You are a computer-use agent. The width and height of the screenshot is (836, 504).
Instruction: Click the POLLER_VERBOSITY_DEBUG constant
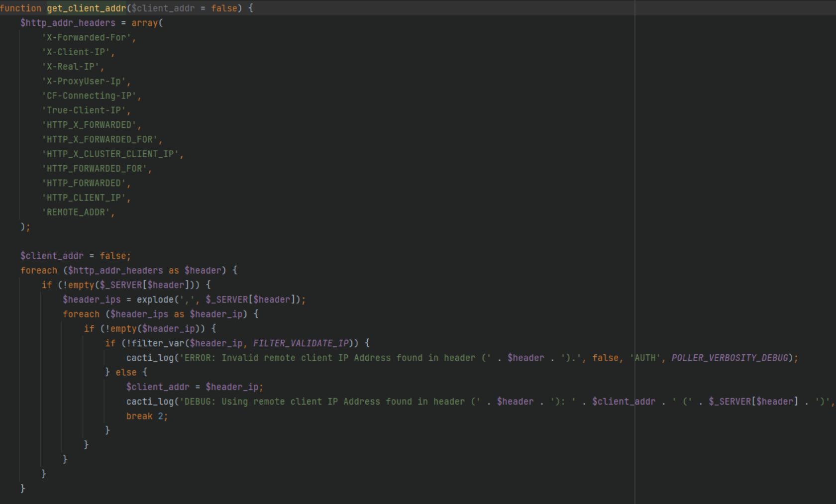click(x=730, y=358)
